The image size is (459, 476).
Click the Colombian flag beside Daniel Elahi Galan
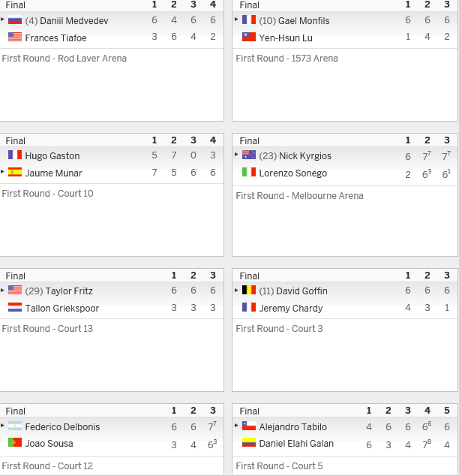point(249,442)
